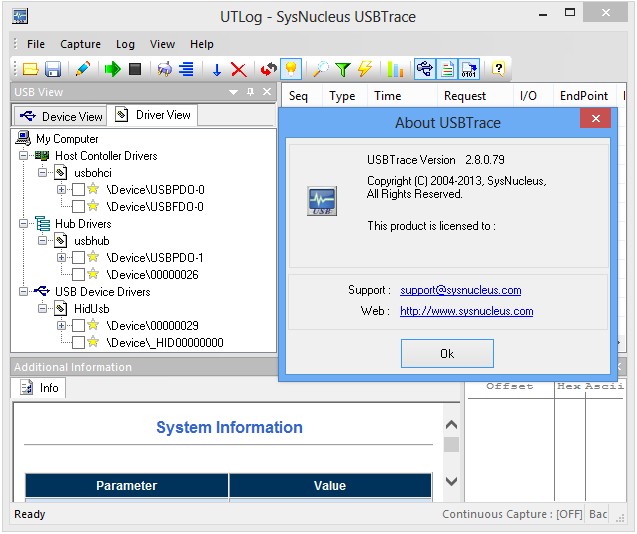Collapse the Hub Drivers node
This screenshot has width=637, height=534.
coord(23,224)
